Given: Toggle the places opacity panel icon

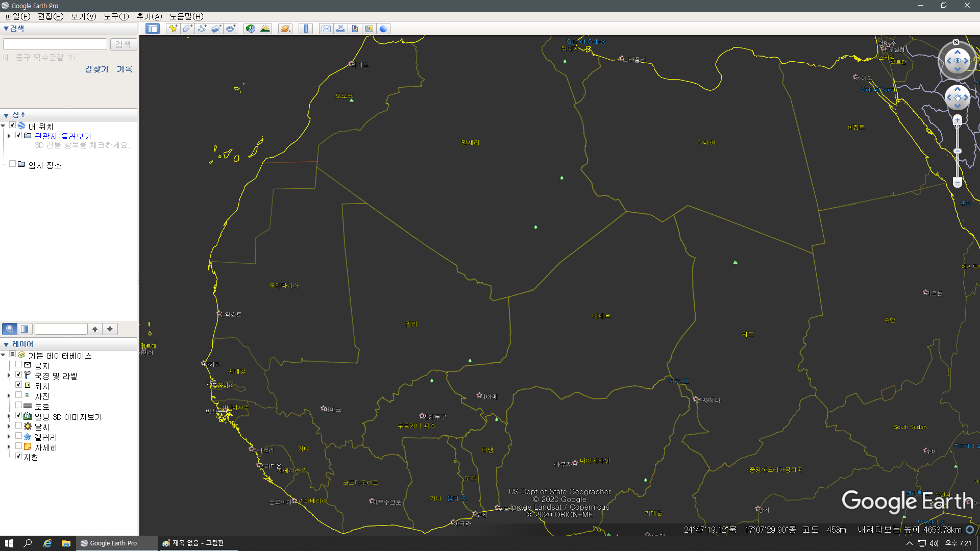Looking at the screenshot, I should (24, 329).
